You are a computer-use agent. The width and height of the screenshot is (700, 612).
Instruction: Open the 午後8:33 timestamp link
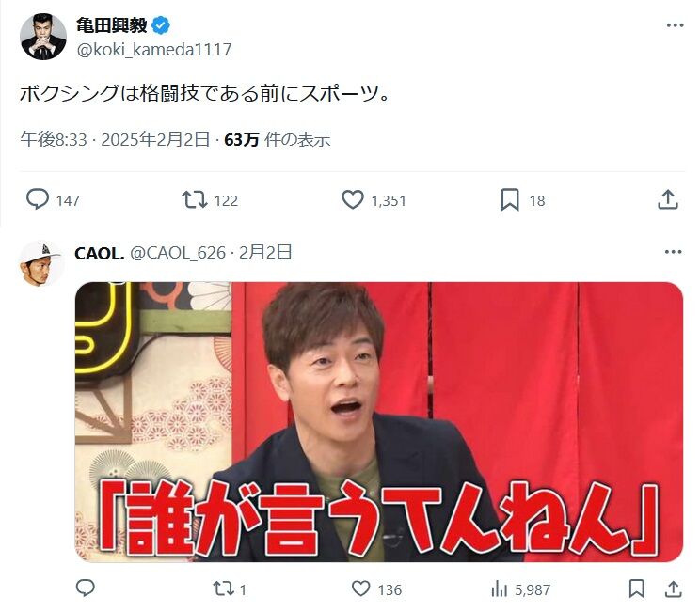click(x=53, y=140)
